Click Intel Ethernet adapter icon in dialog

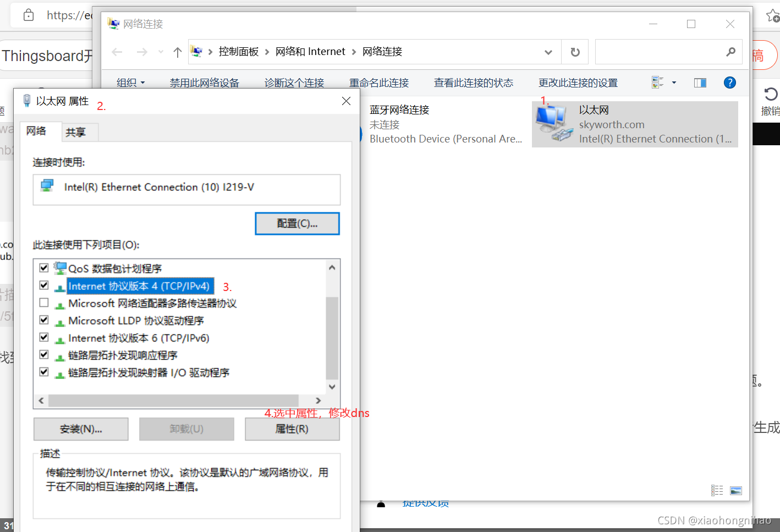coord(47,186)
